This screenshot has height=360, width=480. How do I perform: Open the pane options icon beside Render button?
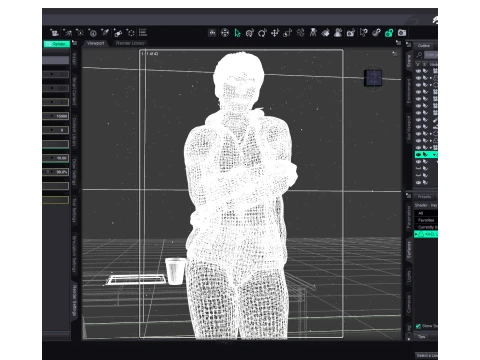click(x=75, y=43)
